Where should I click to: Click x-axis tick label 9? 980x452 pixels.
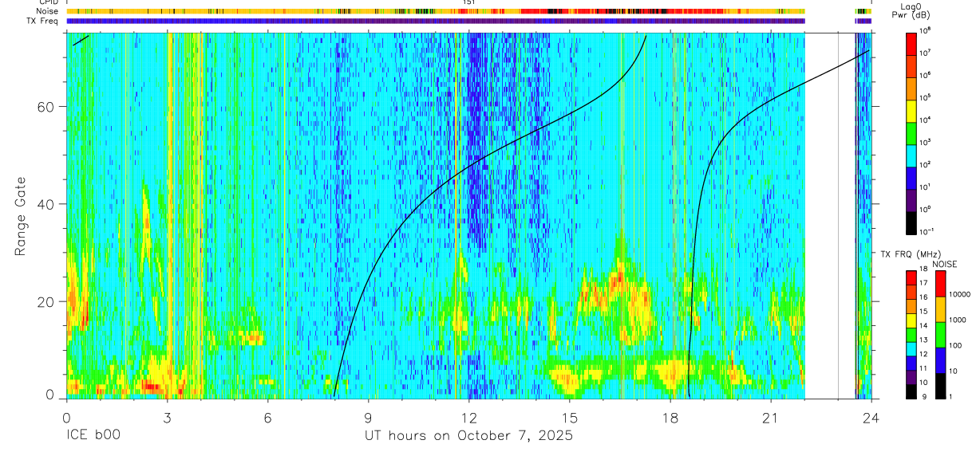[x=368, y=418]
